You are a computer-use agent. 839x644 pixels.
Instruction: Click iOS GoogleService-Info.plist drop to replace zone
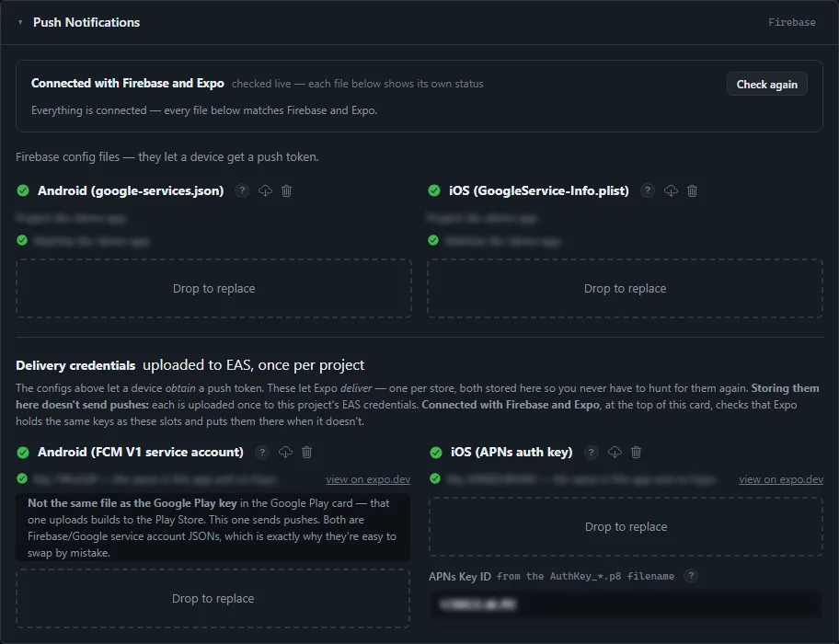pos(625,288)
